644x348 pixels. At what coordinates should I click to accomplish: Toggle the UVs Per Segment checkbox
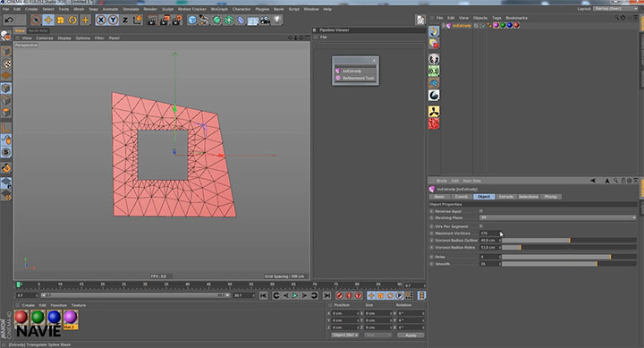[x=481, y=226]
